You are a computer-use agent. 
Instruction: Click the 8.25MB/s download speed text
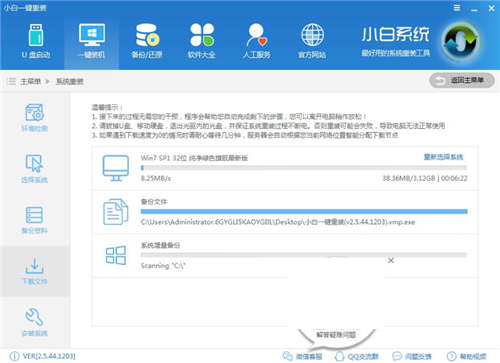[156, 178]
